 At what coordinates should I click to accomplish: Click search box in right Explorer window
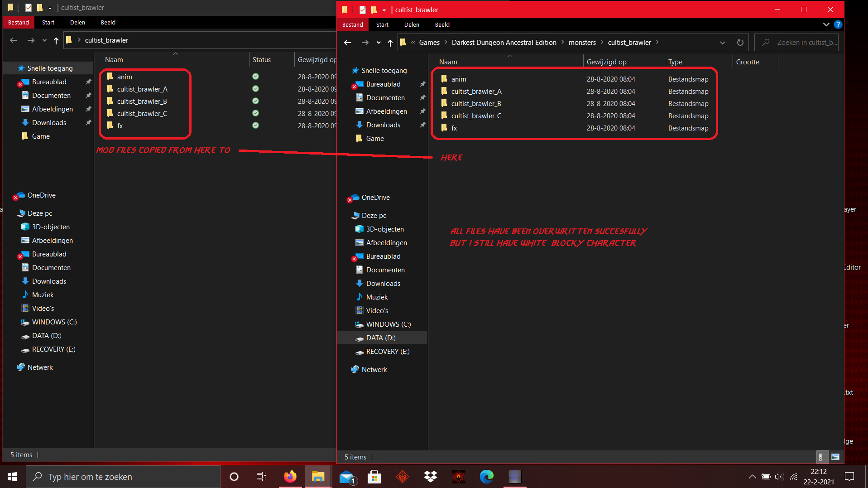tap(796, 43)
